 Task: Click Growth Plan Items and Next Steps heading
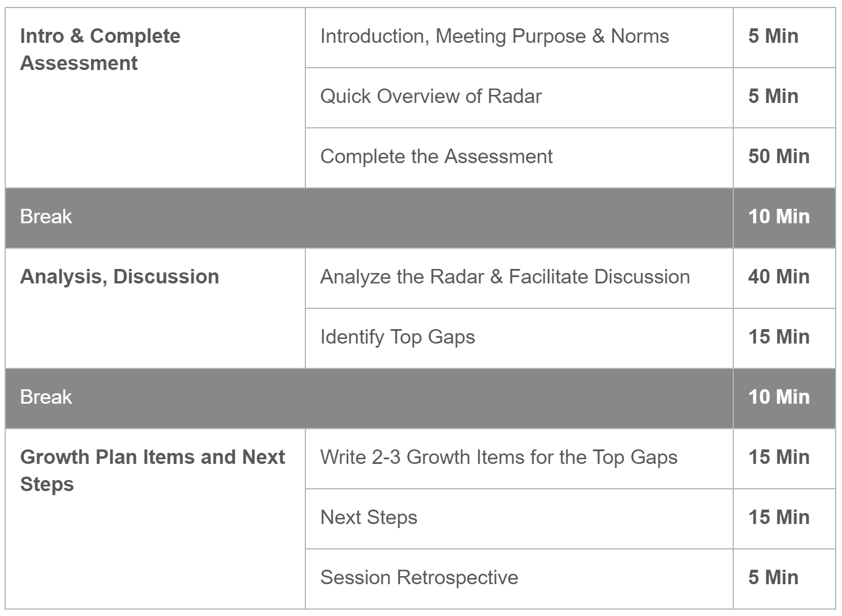153,470
